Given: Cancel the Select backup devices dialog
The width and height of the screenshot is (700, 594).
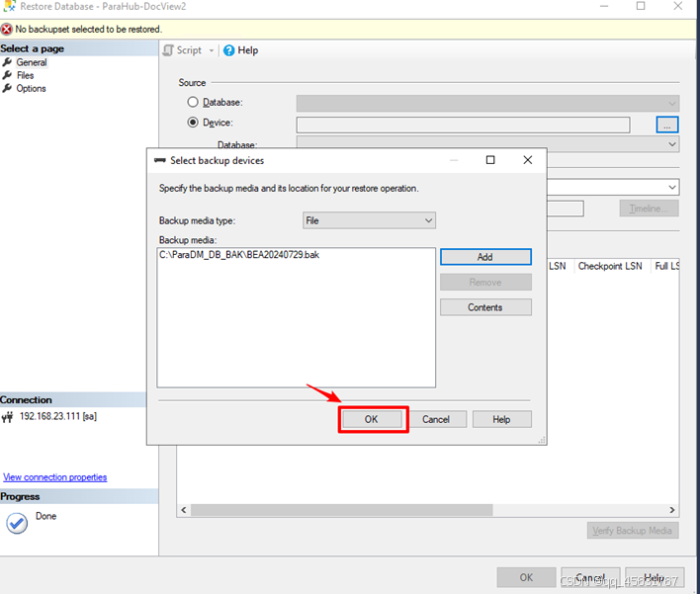Looking at the screenshot, I should click(436, 419).
